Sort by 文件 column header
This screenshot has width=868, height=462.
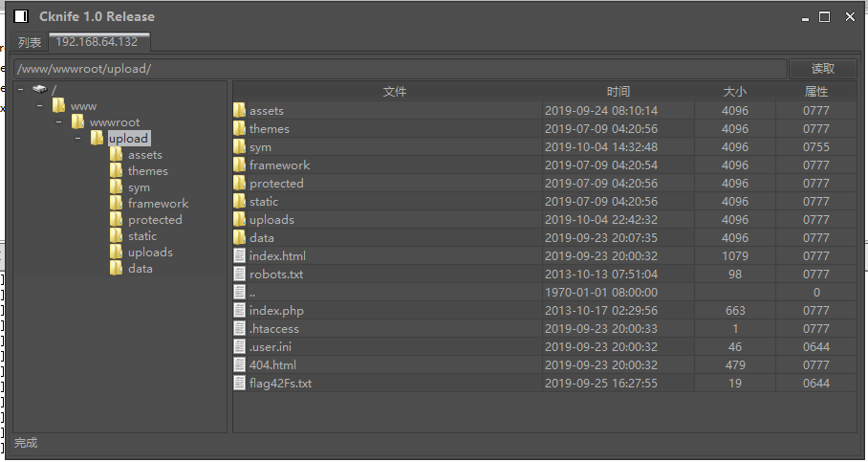tap(394, 92)
